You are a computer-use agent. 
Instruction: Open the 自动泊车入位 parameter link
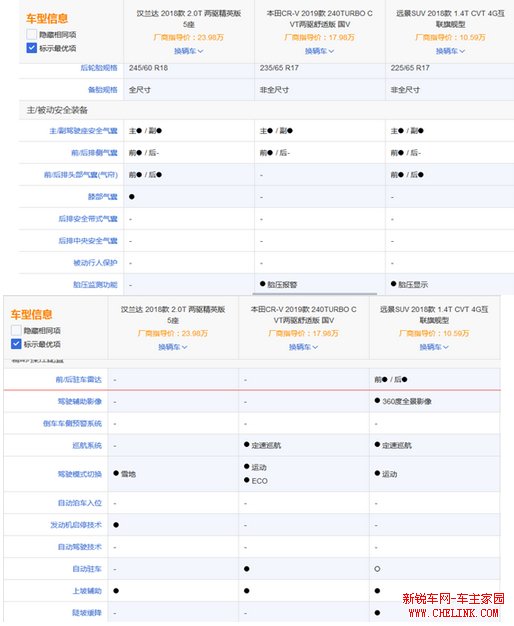point(79,503)
